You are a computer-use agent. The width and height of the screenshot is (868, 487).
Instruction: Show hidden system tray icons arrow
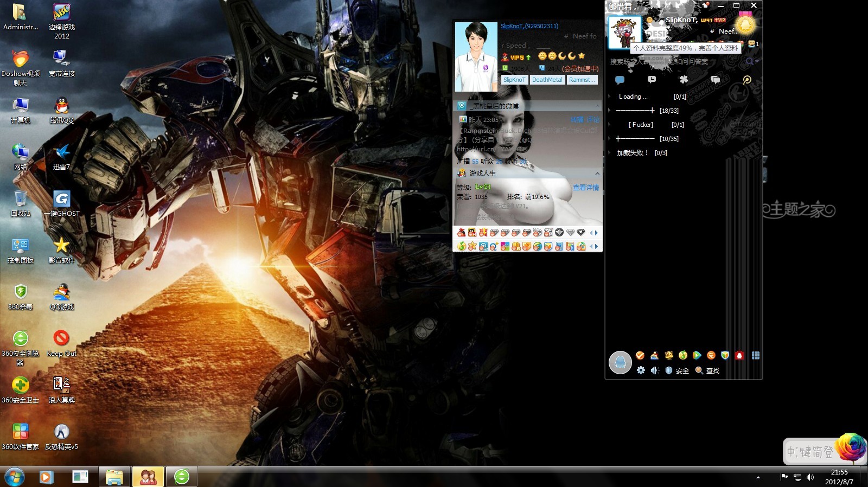point(758,477)
